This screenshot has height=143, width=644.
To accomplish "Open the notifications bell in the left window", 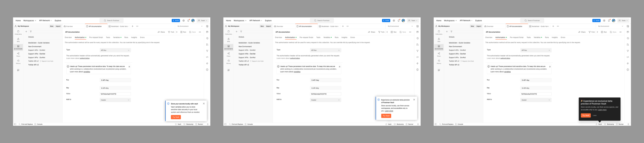I will [x=188, y=20].
